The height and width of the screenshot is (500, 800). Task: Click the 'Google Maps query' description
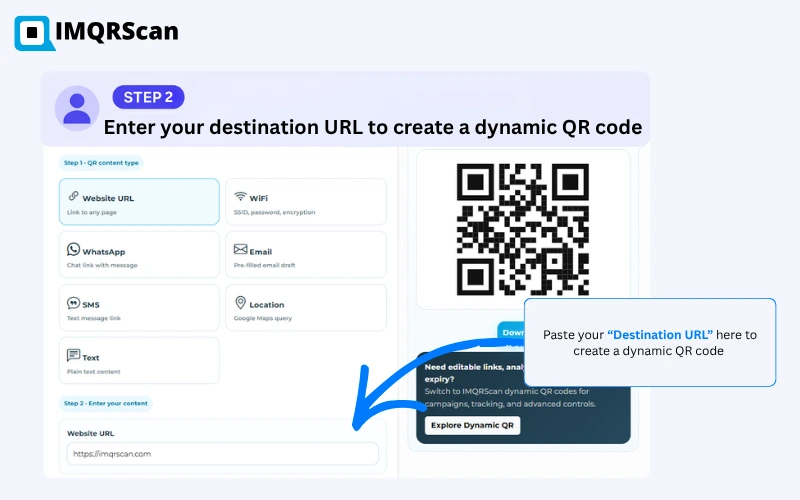click(x=263, y=318)
